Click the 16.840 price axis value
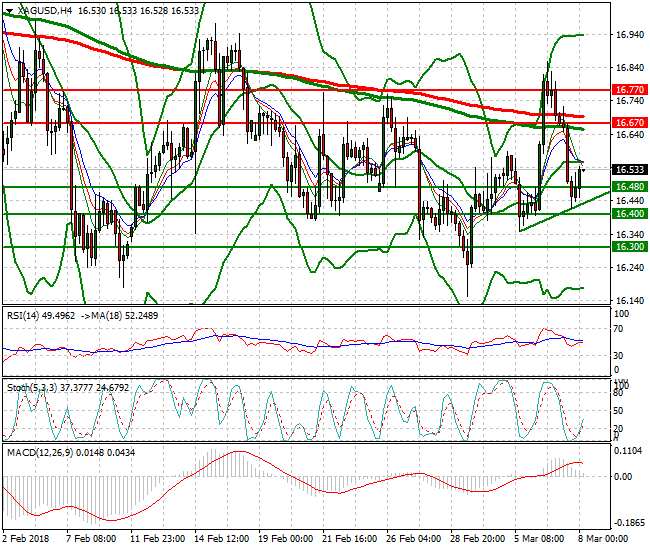 (630, 68)
